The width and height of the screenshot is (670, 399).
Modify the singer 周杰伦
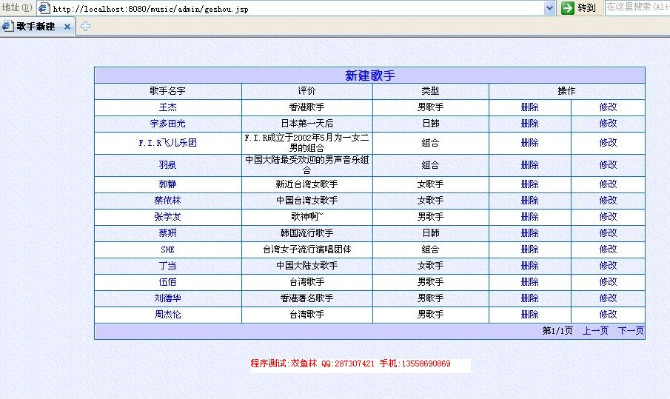(608, 314)
